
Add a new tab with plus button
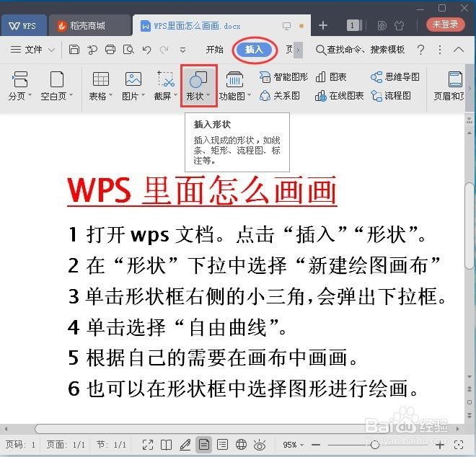point(323,25)
